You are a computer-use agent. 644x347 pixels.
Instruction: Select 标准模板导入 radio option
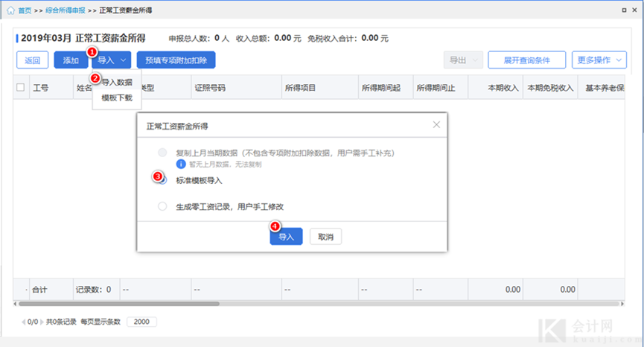pyautogui.click(x=162, y=180)
